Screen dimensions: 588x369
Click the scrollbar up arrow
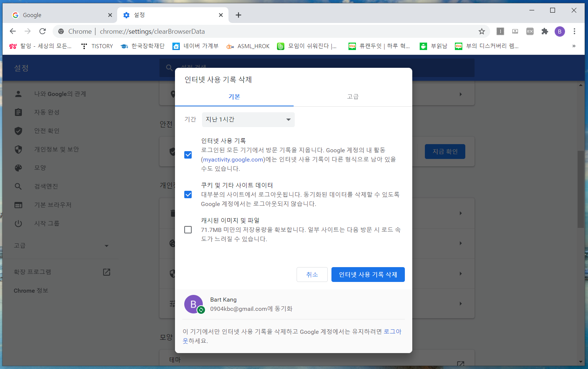tap(581, 85)
